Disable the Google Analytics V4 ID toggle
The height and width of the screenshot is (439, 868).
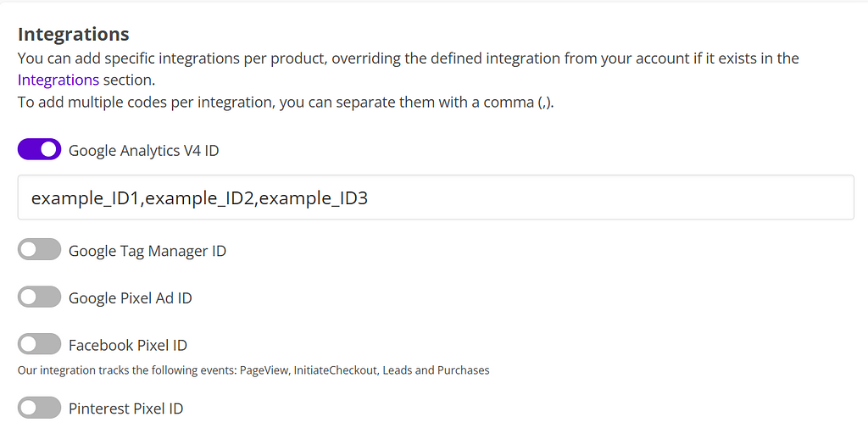(x=39, y=150)
